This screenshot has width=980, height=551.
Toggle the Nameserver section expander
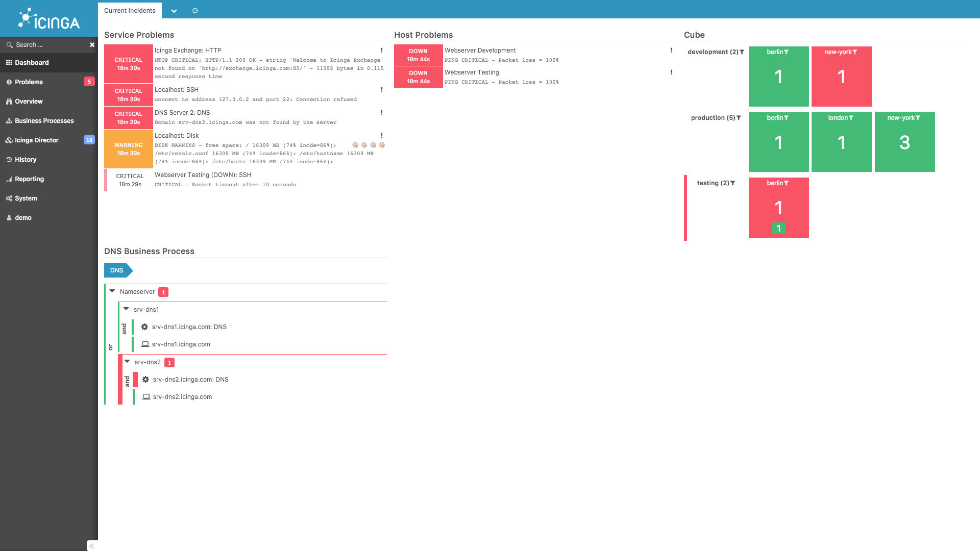tap(112, 291)
